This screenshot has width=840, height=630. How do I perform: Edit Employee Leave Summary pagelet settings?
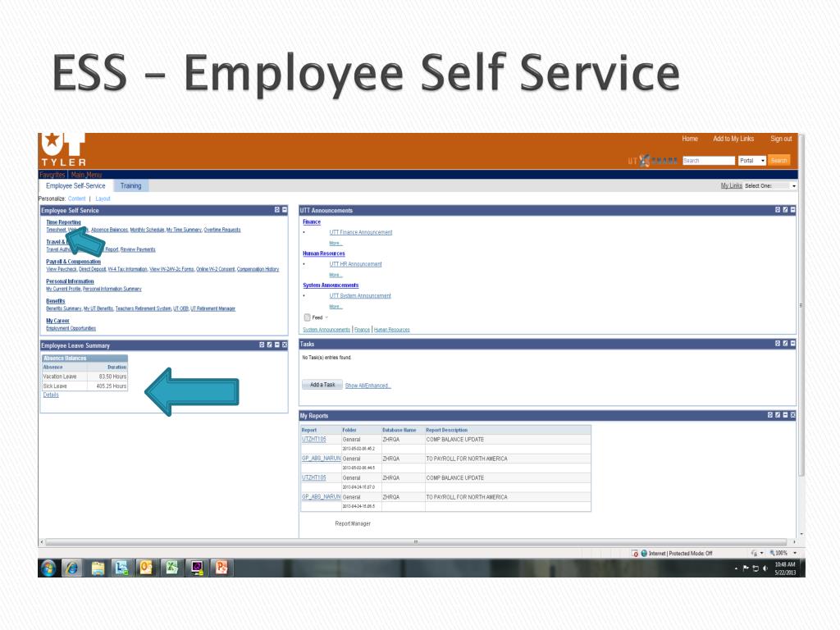[269, 345]
